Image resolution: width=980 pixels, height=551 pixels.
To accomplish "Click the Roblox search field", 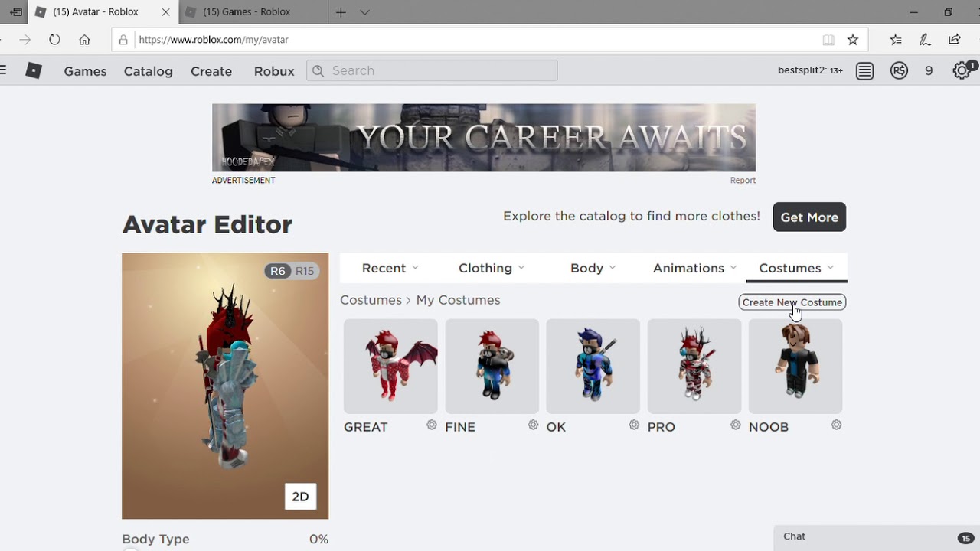I will [x=432, y=70].
